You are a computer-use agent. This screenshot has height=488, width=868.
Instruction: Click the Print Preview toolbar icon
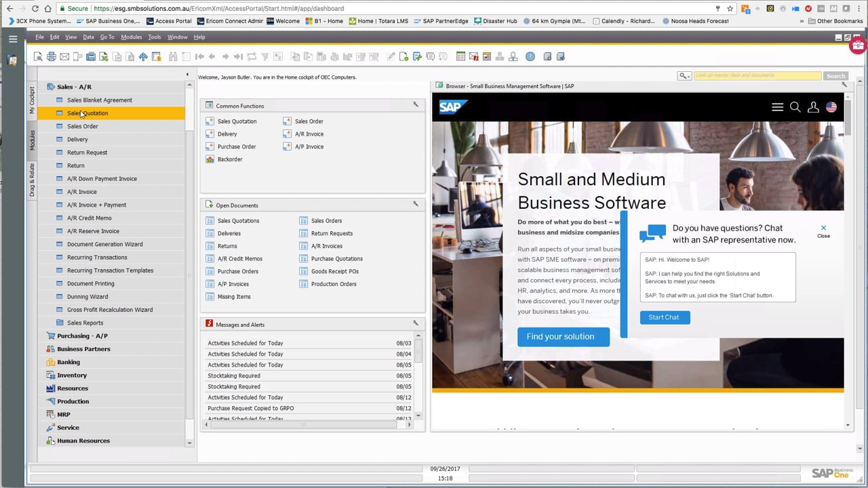[x=38, y=57]
